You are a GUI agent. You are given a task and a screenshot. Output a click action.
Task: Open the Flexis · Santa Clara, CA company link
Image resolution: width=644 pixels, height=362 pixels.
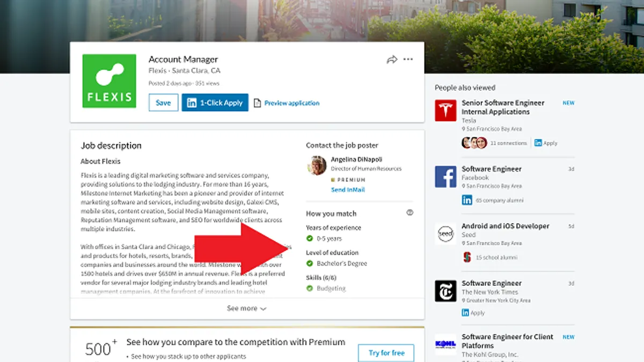[x=184, y=71]
